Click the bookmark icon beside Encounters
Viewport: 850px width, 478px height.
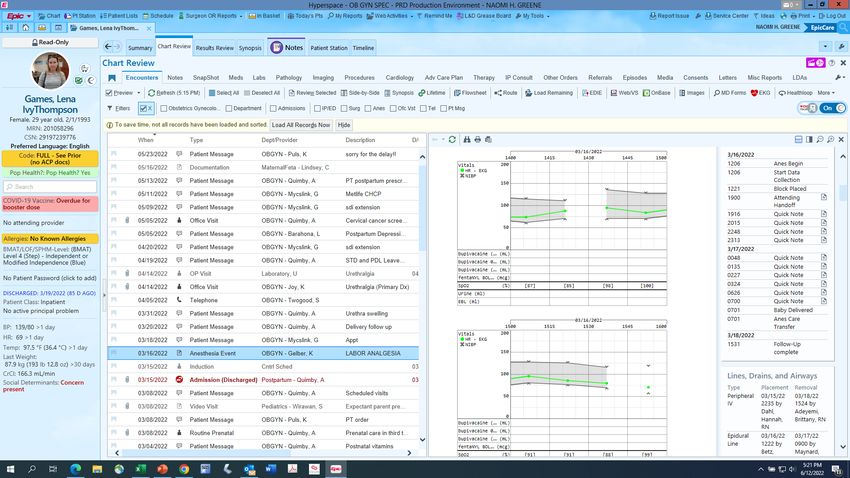(x=112, y=78)
